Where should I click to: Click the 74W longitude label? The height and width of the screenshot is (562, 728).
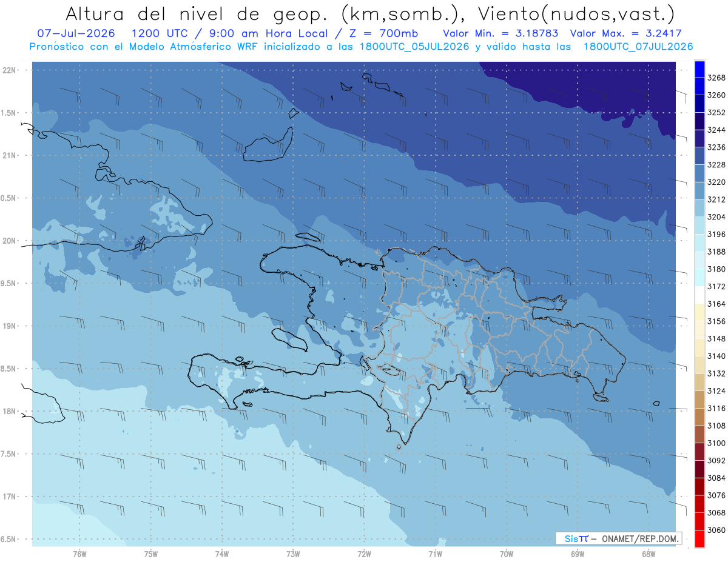pyautogui.click(x=221, y=554)
